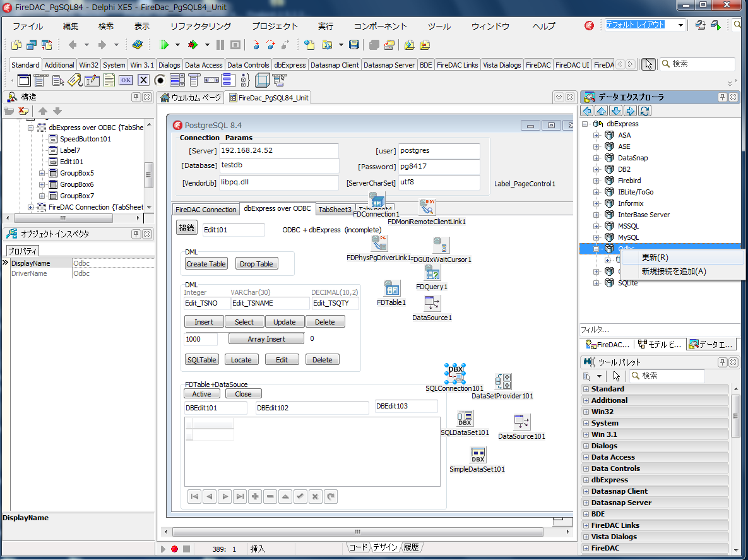Expand the GroupBox7 tree node
The width and height of the screenshot is (748, 560).
pos(42,196)
